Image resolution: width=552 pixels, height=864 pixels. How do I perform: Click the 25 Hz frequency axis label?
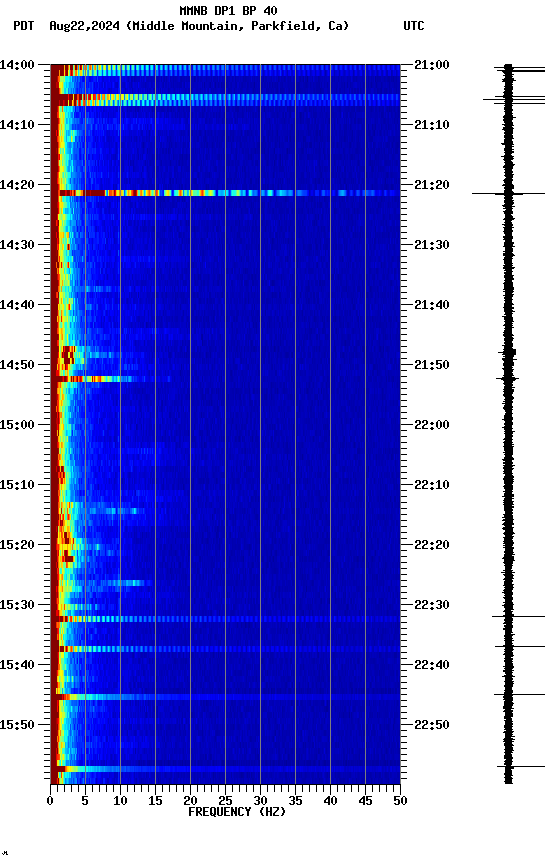pos(225,801)
